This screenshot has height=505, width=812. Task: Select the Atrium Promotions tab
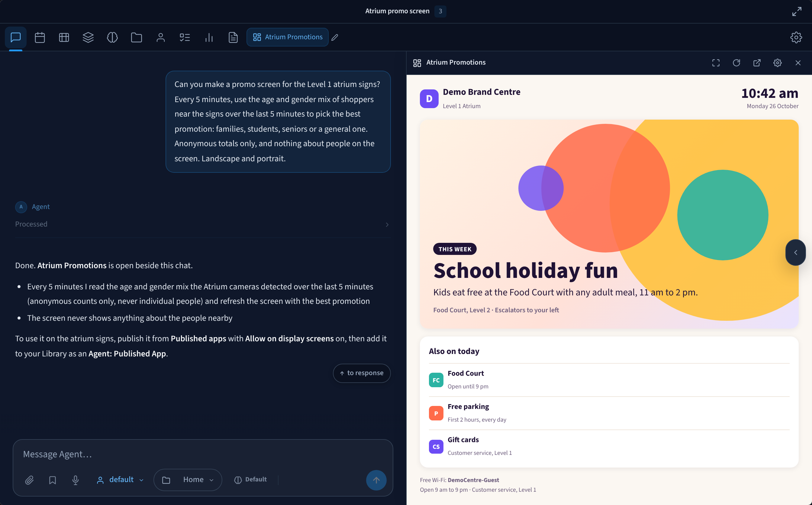click(287, 37)
